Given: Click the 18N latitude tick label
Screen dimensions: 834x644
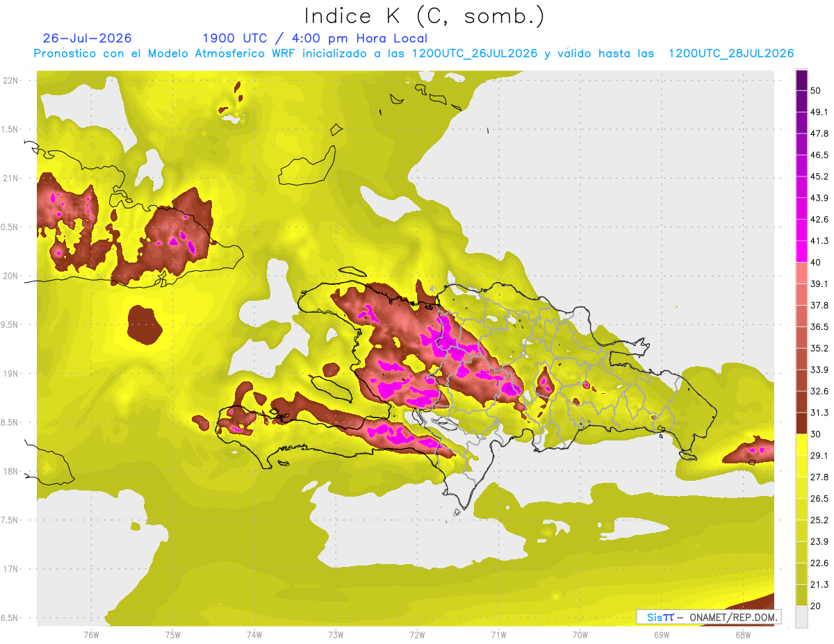Looking at the screenshot, I should point(10,471).
